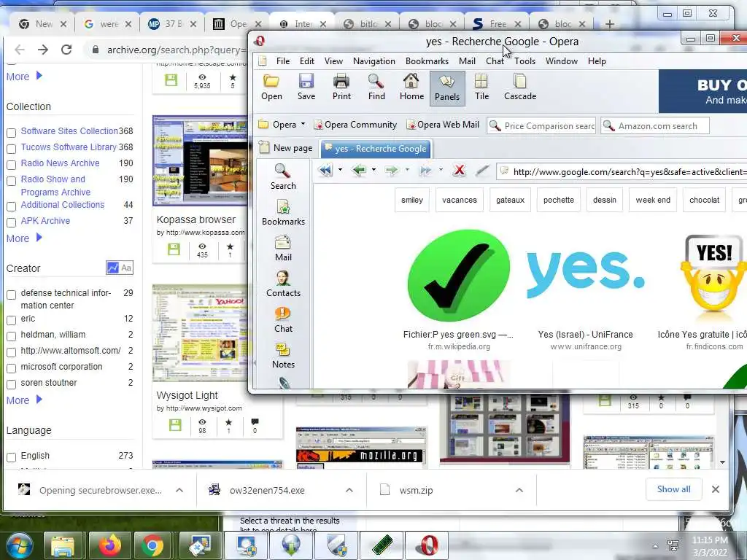Image resolution: width=747 pixels, height=560 pixels.
Task: Click the wand icon beside Opera address bar
Action: coord(482,170)
